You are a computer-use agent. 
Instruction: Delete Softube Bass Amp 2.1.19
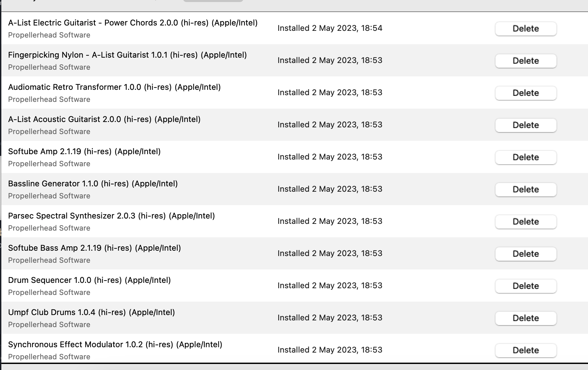[x=526, y=254]
